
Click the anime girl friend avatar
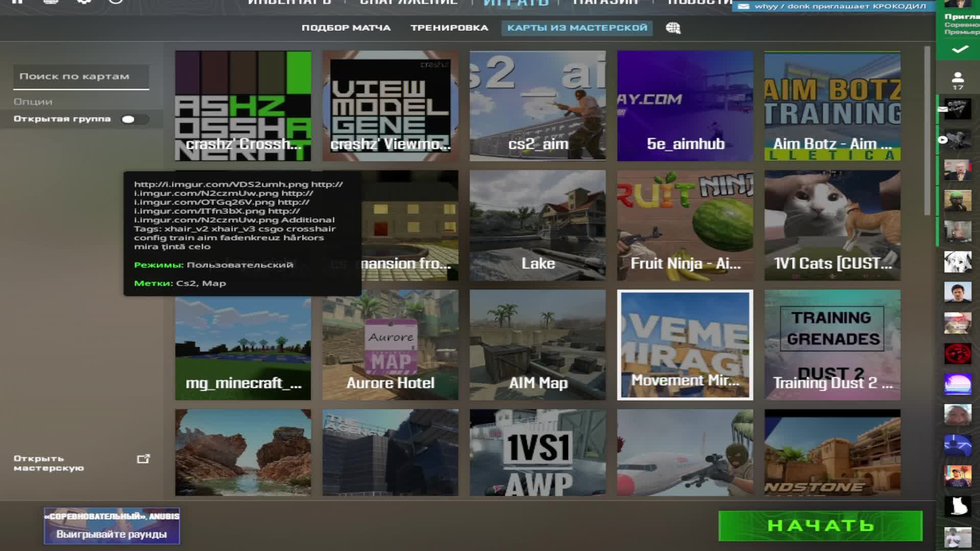(958, 262)
